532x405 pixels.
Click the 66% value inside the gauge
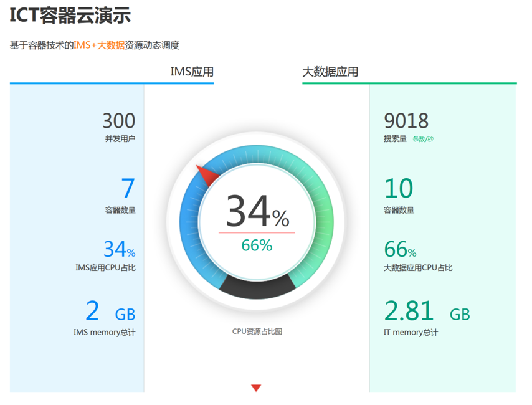coord(256,245)
